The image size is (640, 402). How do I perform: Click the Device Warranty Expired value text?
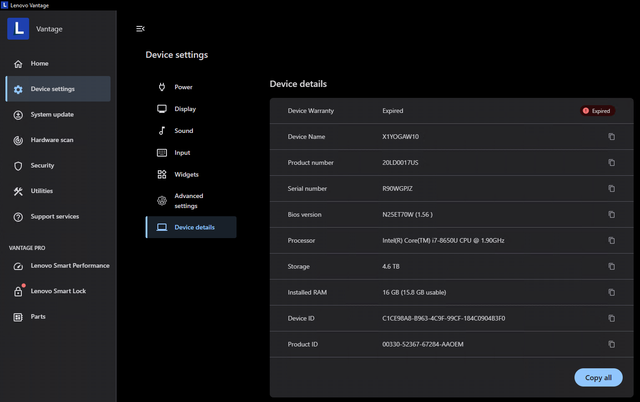pos(393,111)
